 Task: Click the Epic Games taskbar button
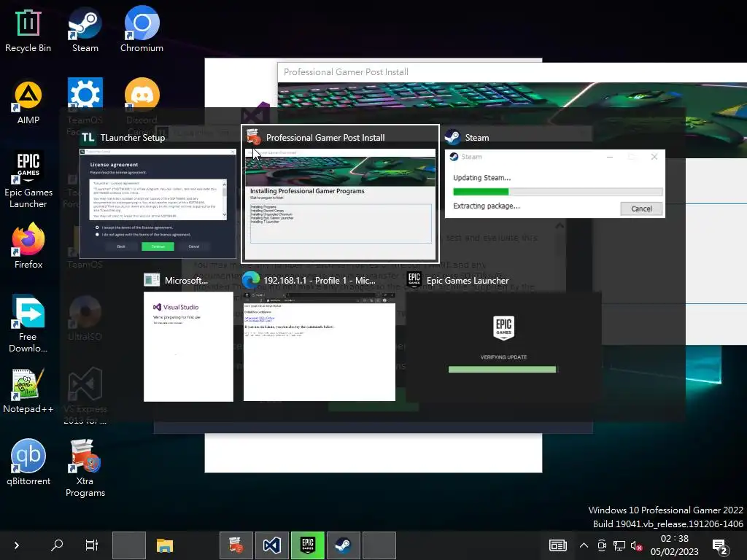pos(308,545)
